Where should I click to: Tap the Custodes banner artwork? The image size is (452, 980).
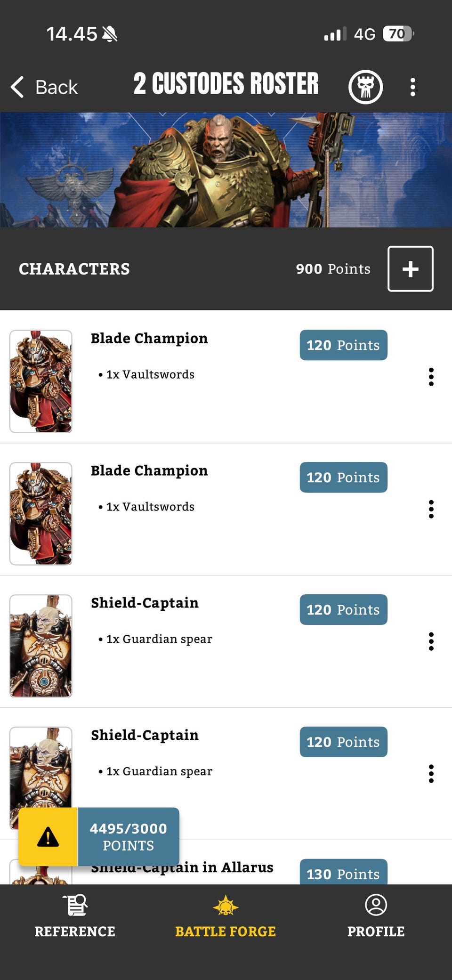click(x=226, y=170)
